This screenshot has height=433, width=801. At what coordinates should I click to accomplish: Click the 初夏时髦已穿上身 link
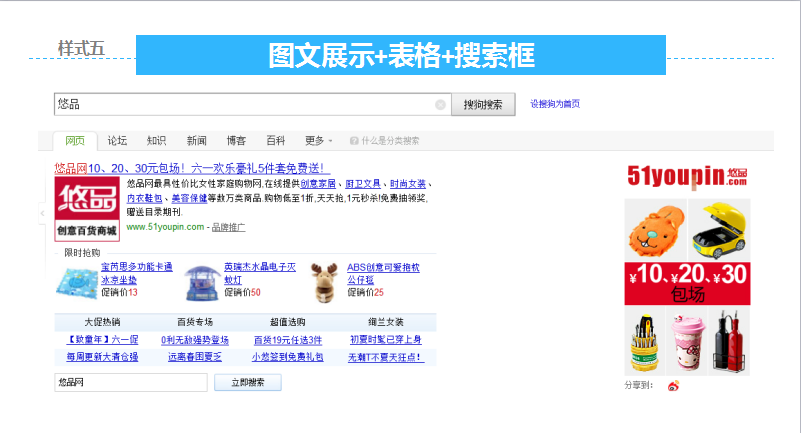pos(386,340)
